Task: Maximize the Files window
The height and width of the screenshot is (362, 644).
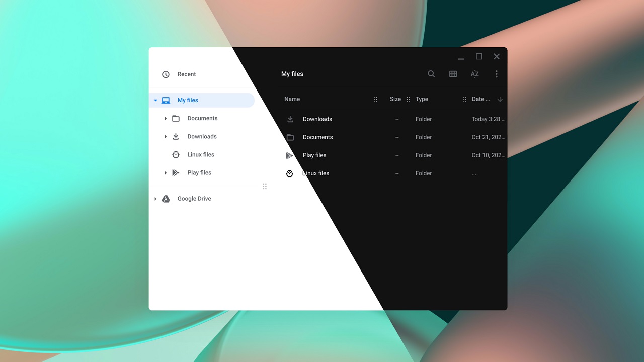Action: (479, 57)
